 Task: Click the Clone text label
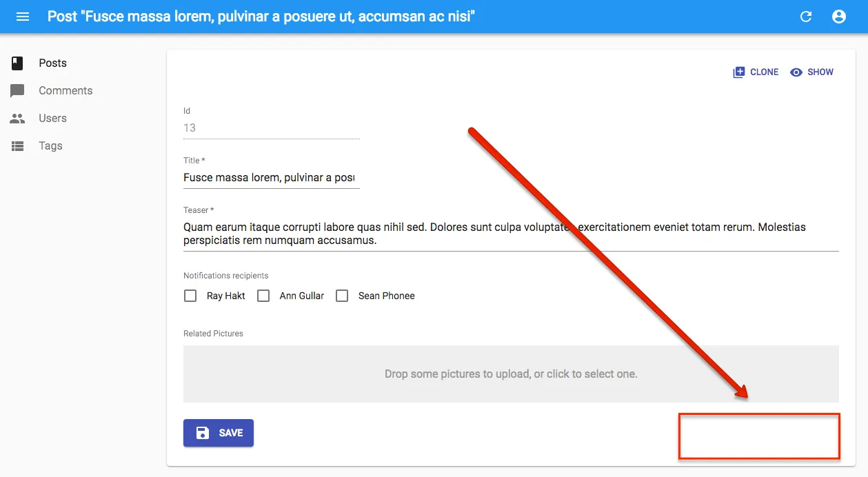click(764, 72)
